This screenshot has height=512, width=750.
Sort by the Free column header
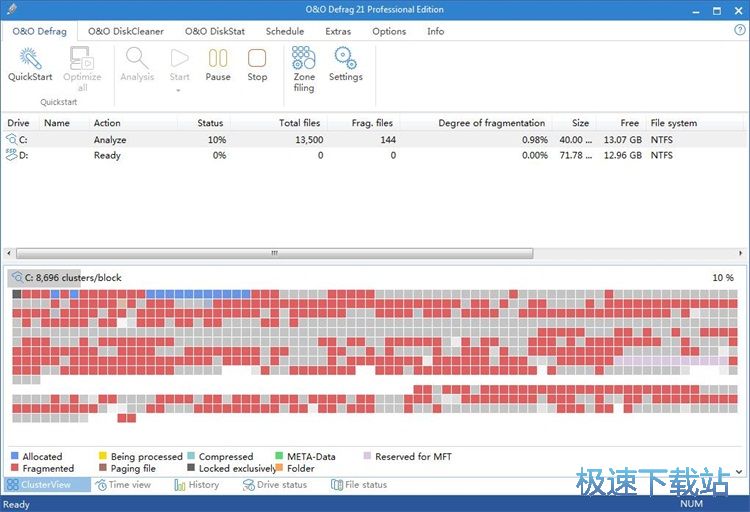coord(629,123)
